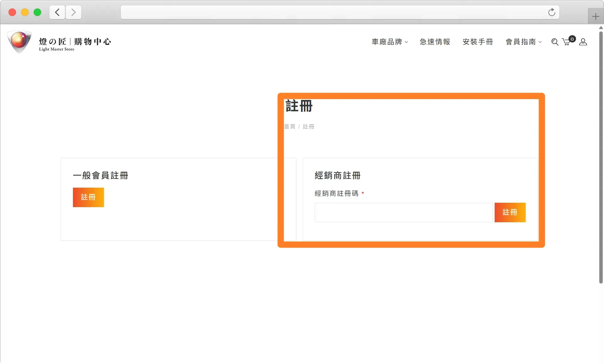Open the 急速情報 menu item

click(435, 42)
